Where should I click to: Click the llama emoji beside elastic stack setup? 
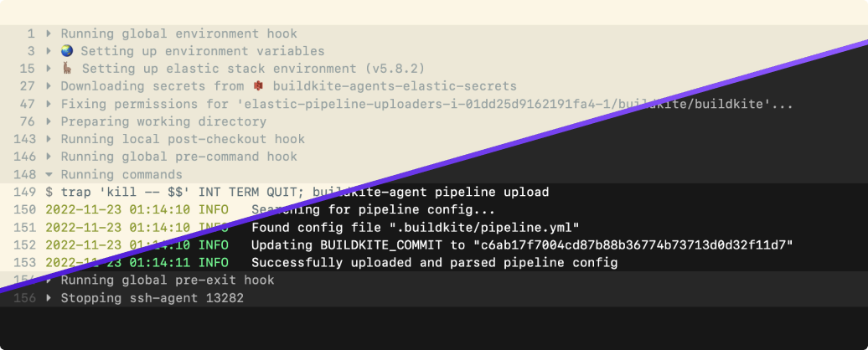(x=67, y=69)
